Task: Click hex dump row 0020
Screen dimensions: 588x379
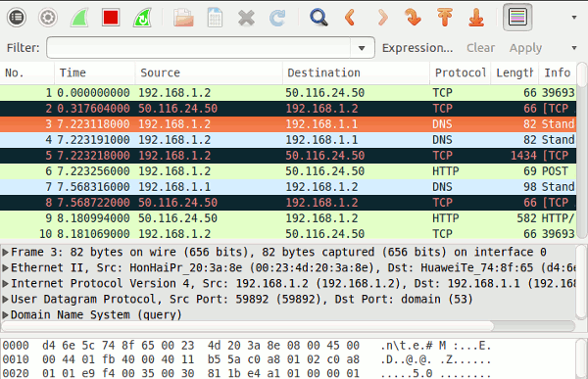Action: [247, 373]
